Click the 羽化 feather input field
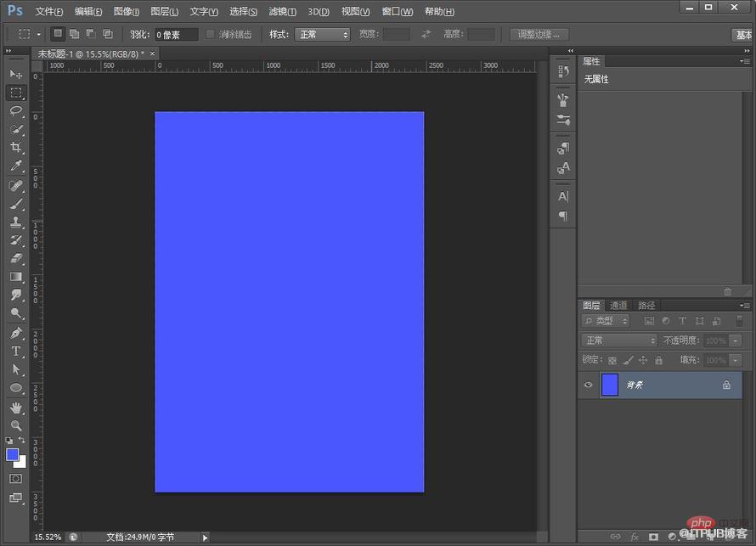This screenshot has width=756, height=546. pyautogui.click(x=177, y=35)
